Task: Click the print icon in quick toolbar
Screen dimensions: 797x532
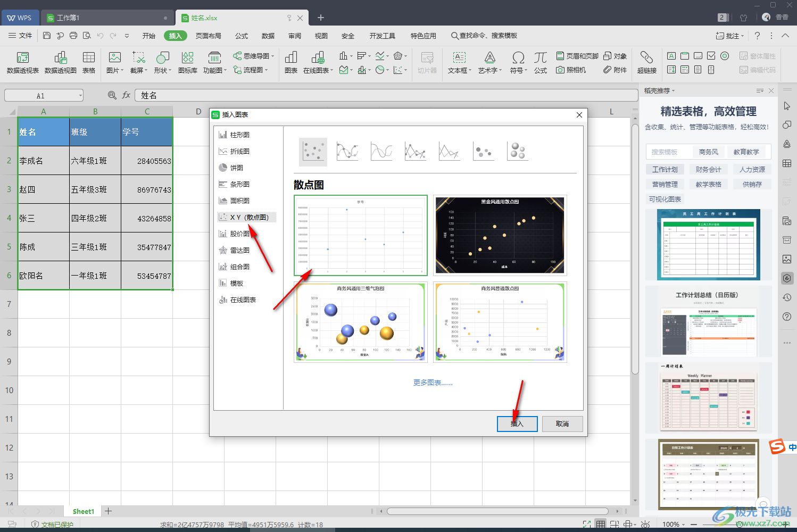Action: (x=73, y=36)
